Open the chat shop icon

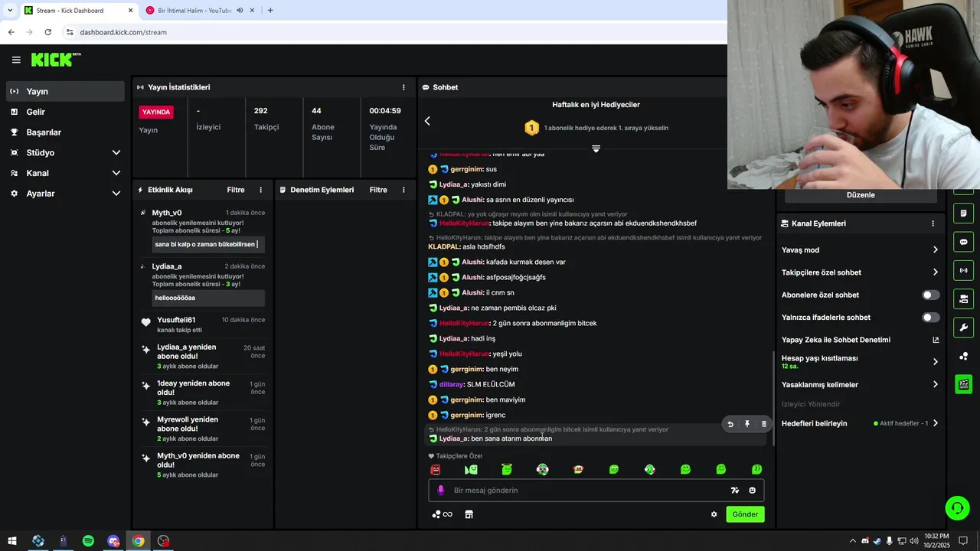click(469, 514)
